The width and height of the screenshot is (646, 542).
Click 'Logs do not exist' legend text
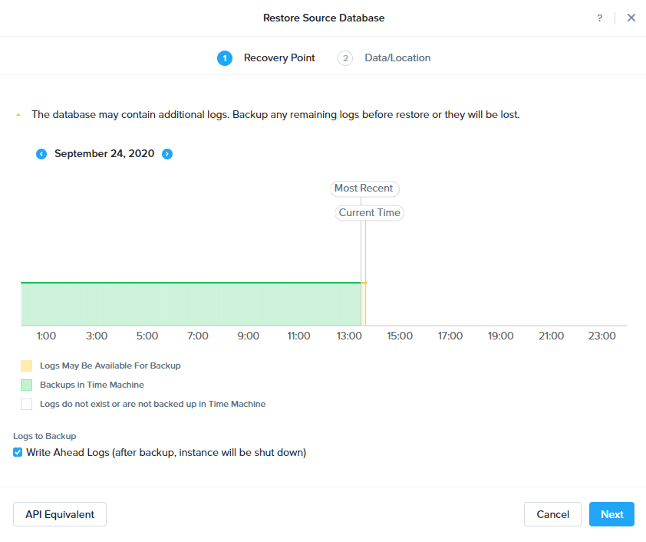153,404
